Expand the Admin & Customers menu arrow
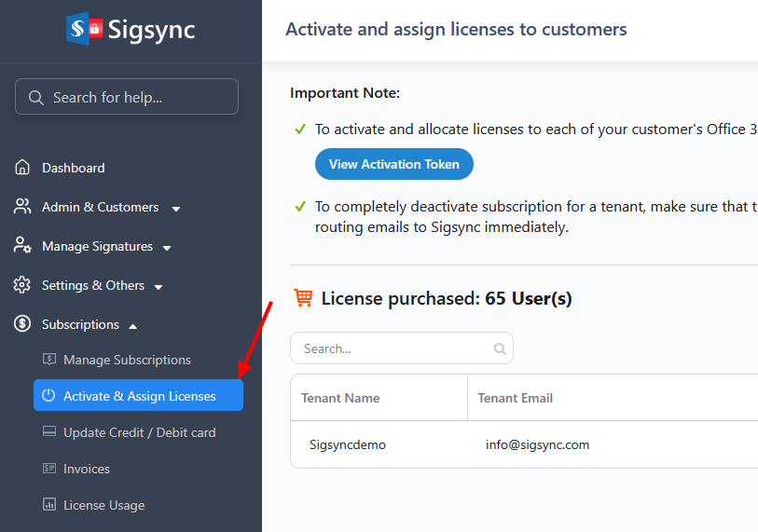 [176, 208]
